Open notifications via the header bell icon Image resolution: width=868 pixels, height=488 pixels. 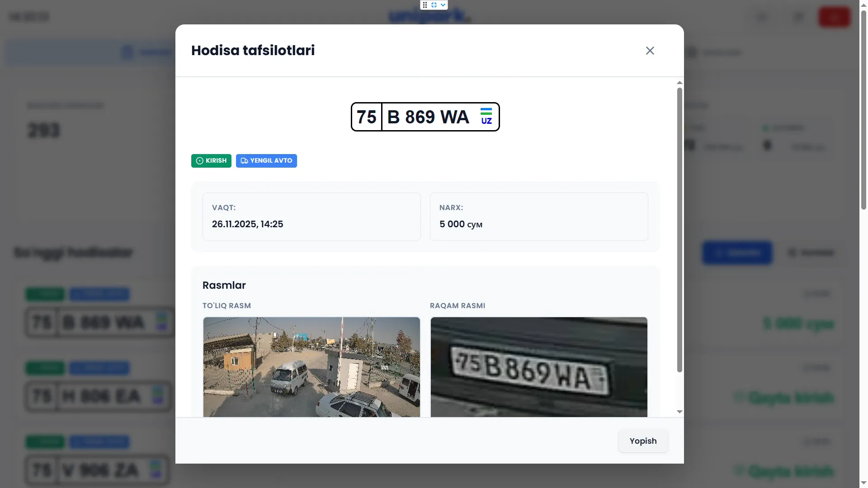pyautogui.click(x=798, y=17)
